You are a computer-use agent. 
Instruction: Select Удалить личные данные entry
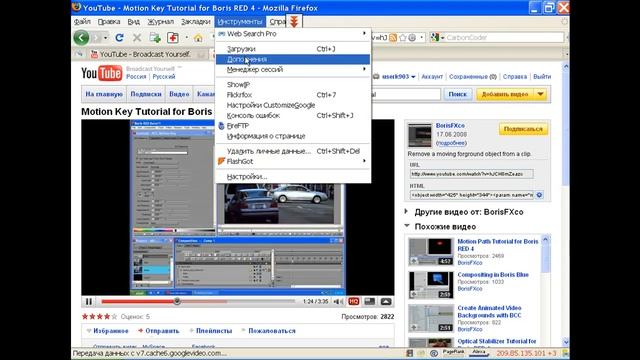293,151
